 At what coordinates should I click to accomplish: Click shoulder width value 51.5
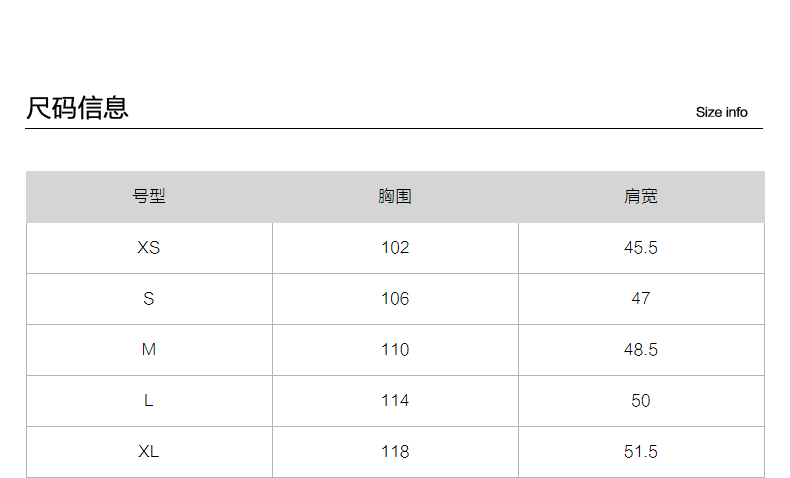coord(641,452)
